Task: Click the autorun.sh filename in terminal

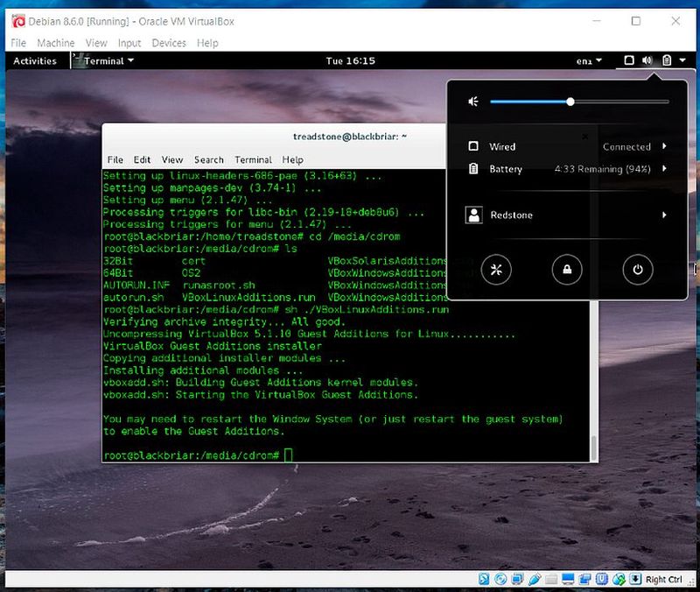Action: [x=134, y=298]
